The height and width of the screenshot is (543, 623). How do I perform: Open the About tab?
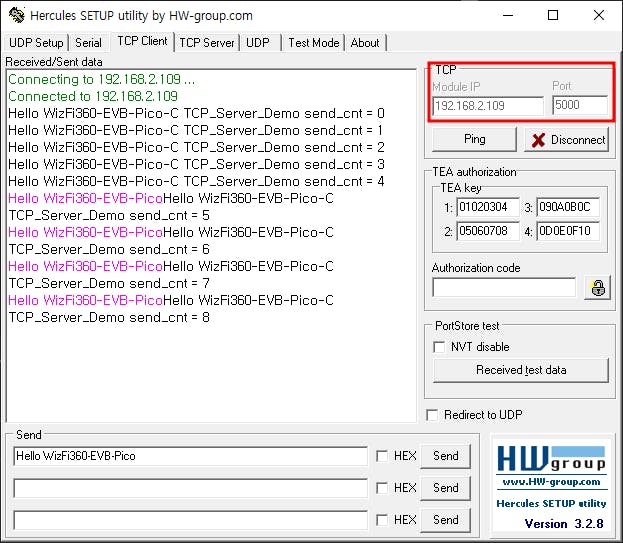pyautogui.click(x=365, y=43)
